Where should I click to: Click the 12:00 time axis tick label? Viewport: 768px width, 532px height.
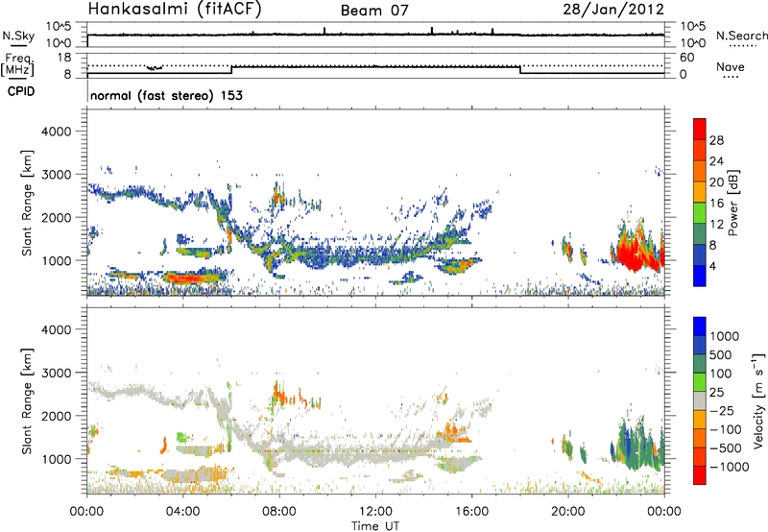[375, 512]
